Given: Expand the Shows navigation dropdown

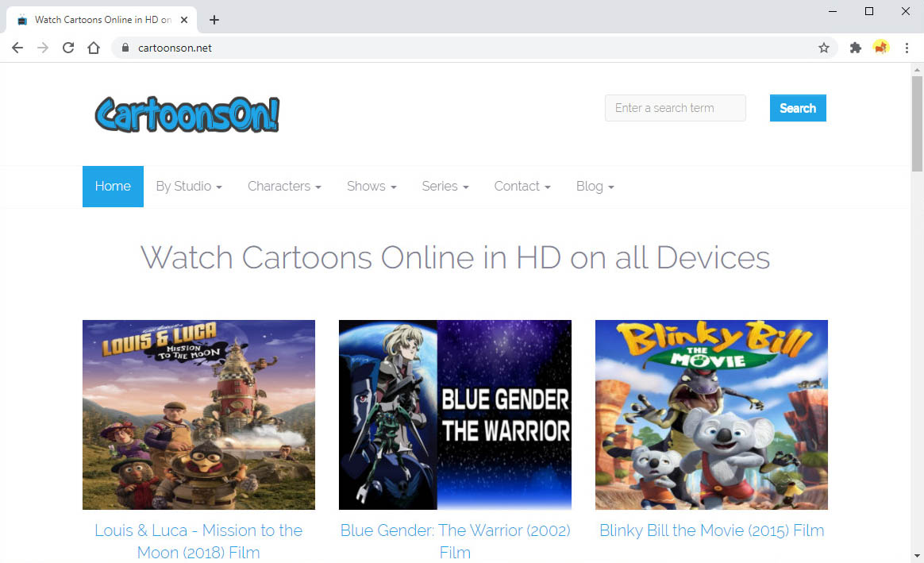Looking at the screenshot, I should 371,186.
